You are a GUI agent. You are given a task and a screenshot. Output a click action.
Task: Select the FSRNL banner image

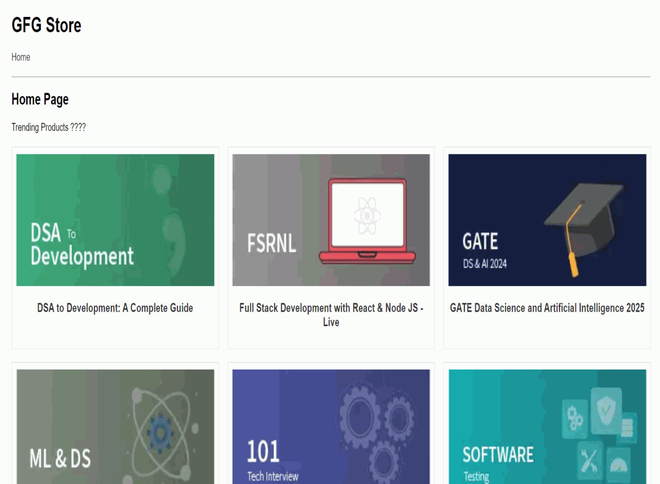[331, 220]
